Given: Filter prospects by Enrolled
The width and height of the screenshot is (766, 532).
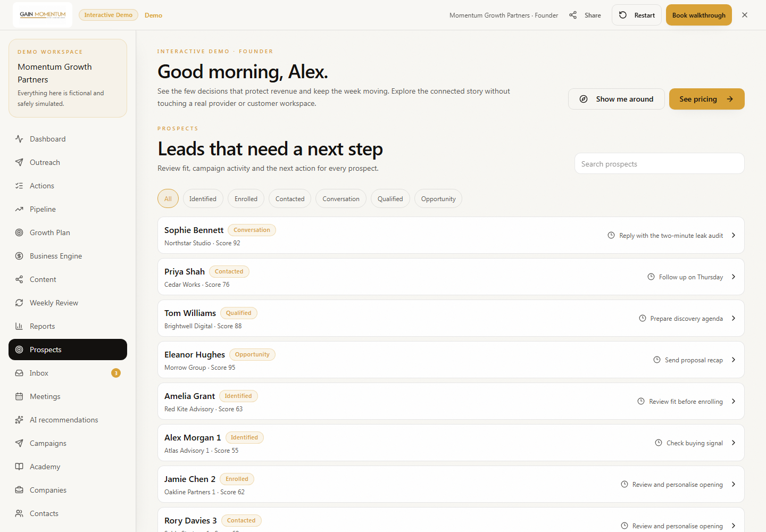Looking at the screenshot, I should [246, 198].
